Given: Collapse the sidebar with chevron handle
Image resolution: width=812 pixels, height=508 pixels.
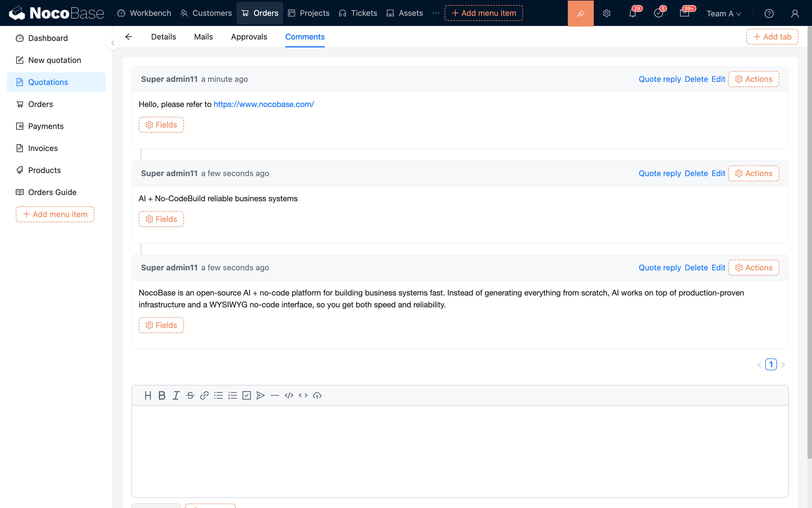Looking at the screenshot, I should coord(113,43).
